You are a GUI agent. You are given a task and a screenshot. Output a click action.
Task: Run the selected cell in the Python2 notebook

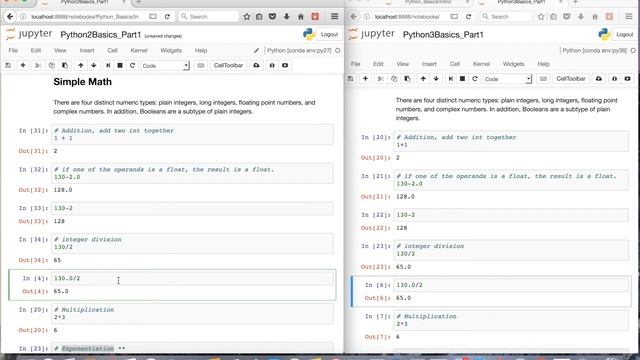coord(108,65)
